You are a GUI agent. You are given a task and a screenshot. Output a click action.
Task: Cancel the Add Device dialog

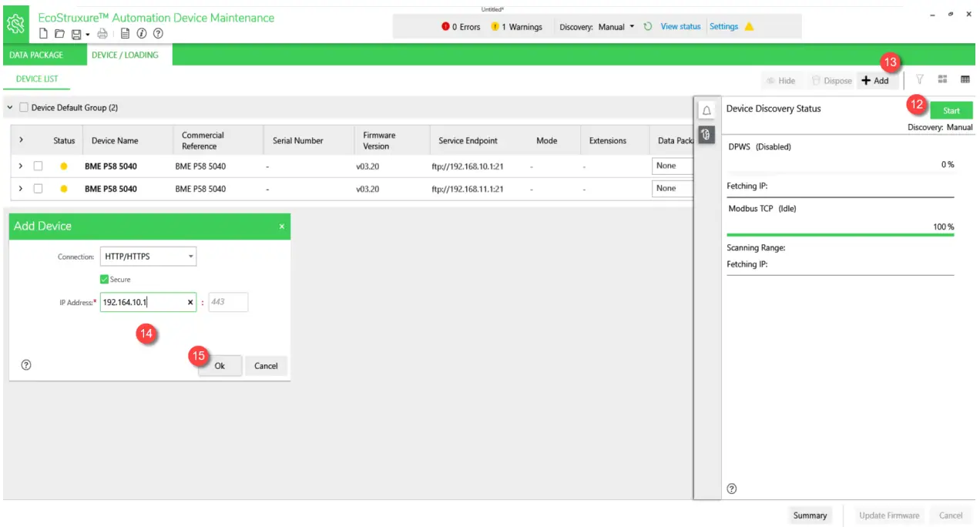266,366
